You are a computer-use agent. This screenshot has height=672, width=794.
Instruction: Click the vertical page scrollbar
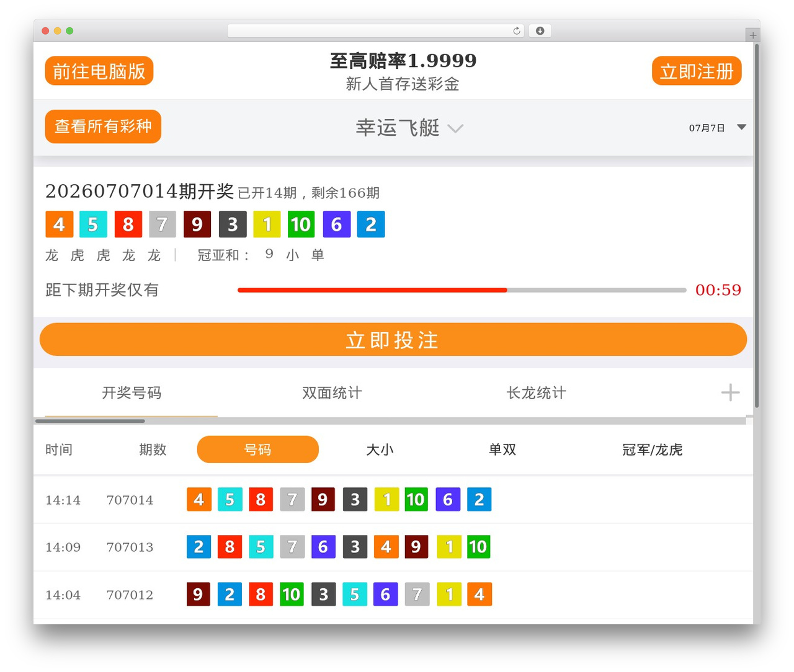757,224
